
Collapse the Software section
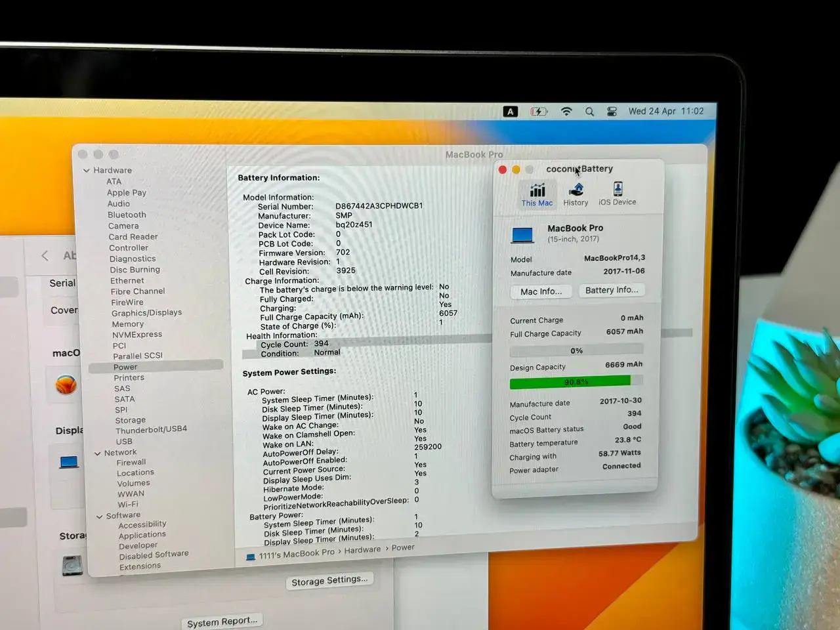coord(100,516)
